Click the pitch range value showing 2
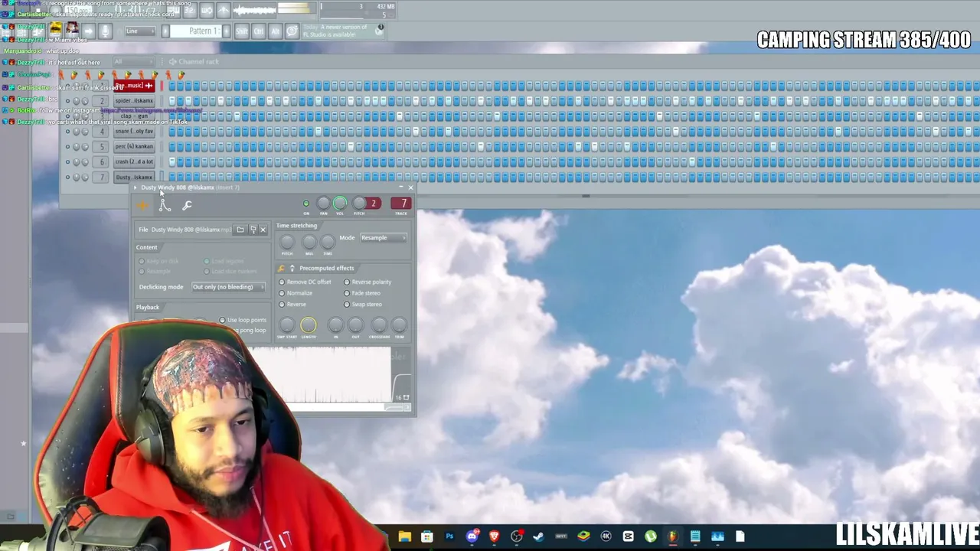 [x=374, y=203]
